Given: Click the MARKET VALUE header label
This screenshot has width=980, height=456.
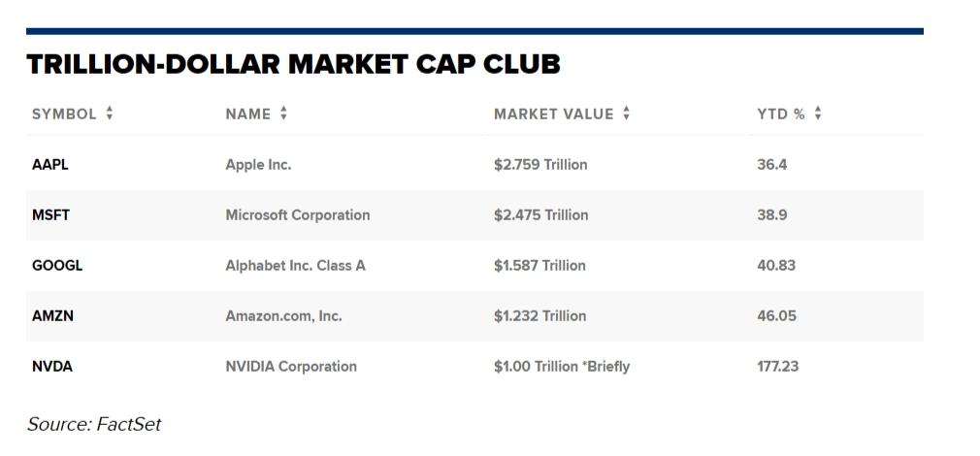Looking at the screenshot, I should tap(553, 114).
